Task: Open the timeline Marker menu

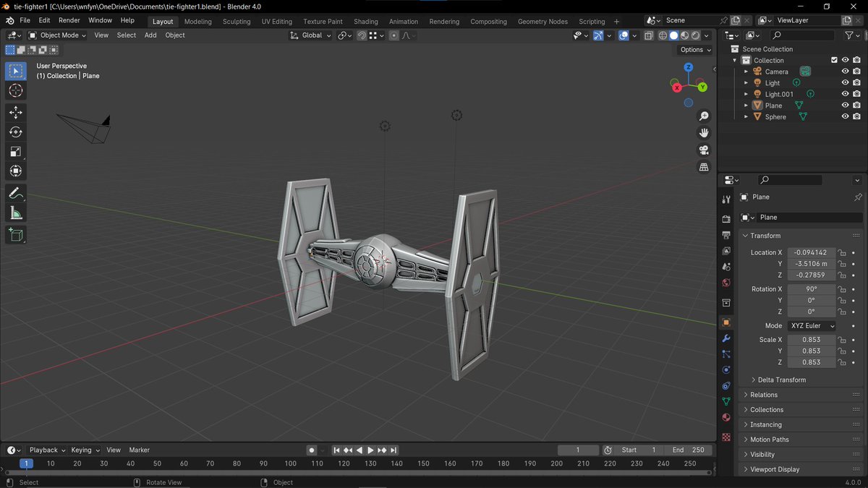Action: point(140,450)
